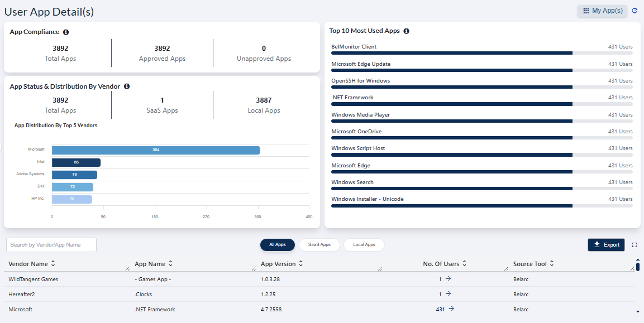
Task: Enable the Local Apps filter
Action: pyautogui.click(x=364, y=244)
